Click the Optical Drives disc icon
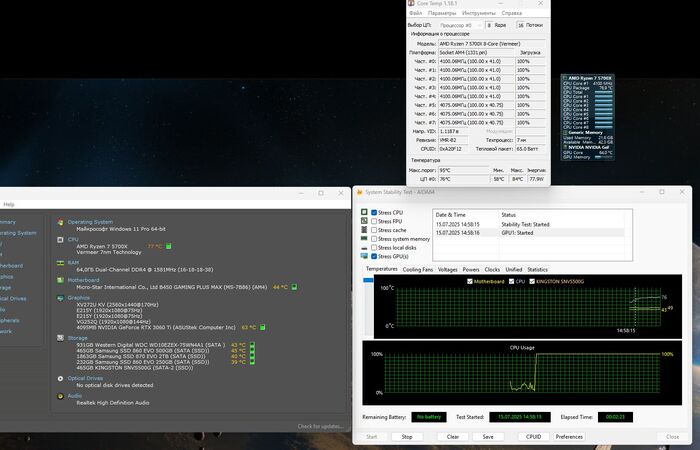This screenshot has height=450, width=700. point(60,379)
